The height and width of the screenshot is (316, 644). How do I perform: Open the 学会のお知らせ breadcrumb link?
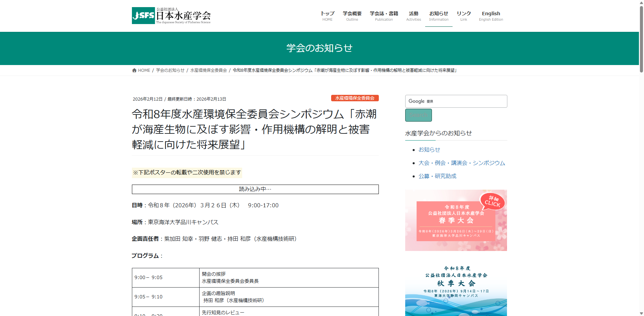170,70
